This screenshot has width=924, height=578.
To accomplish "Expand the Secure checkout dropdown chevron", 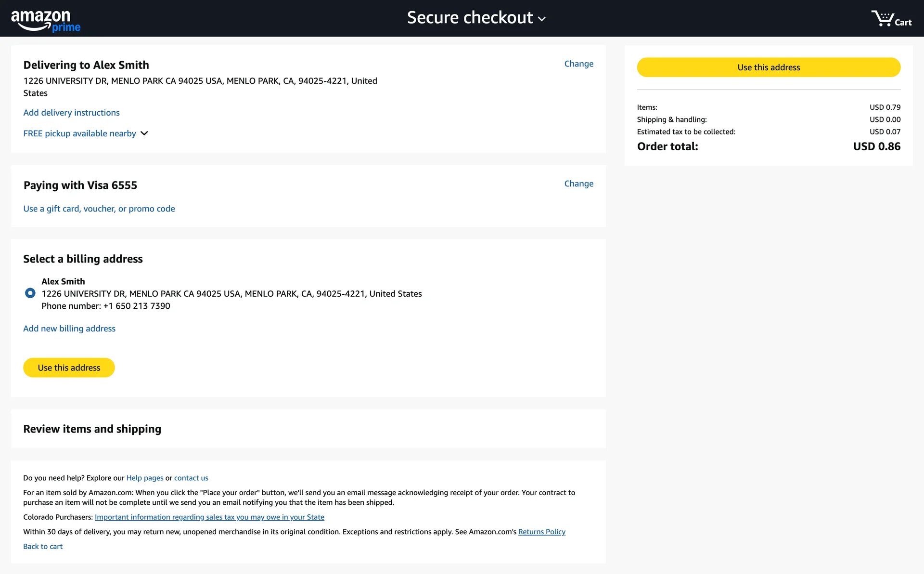I will [542, 19].
